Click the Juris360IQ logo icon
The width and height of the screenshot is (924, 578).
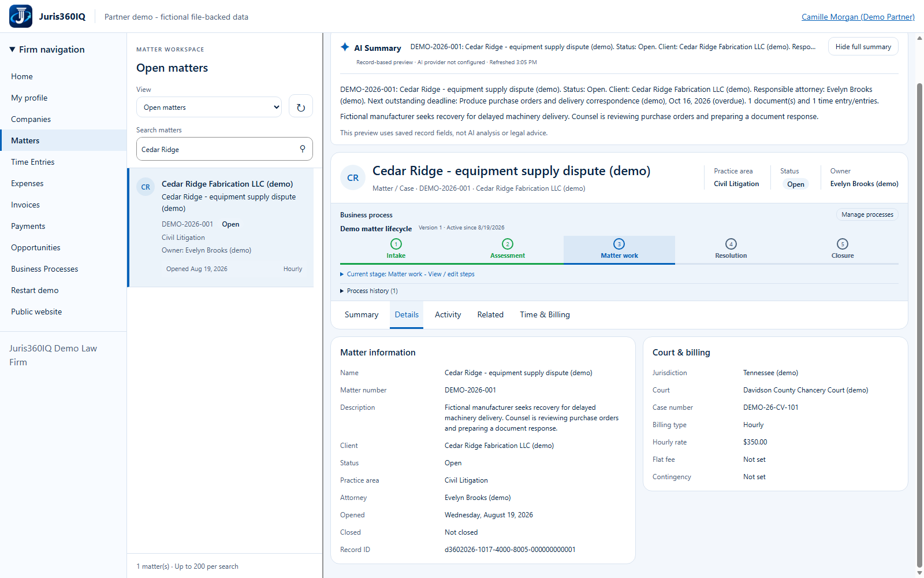pyautogui.click(x=21, y=16)
